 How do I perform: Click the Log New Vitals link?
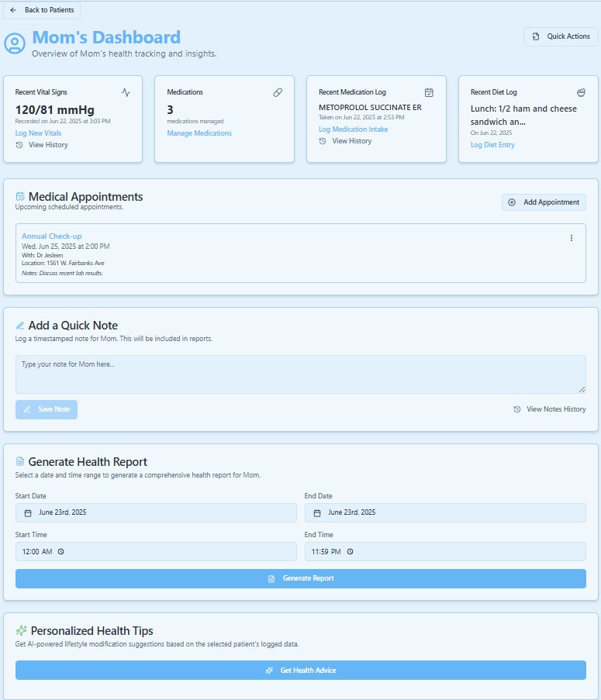pos(37,133)
